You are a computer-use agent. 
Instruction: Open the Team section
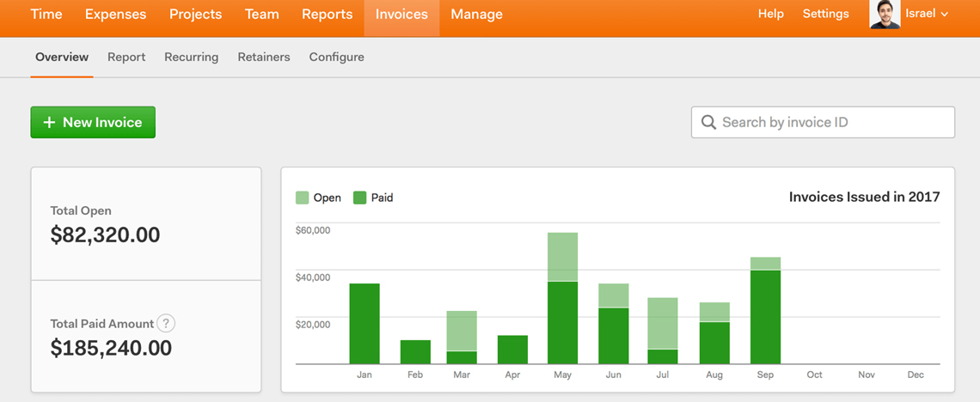pos(262,14)
